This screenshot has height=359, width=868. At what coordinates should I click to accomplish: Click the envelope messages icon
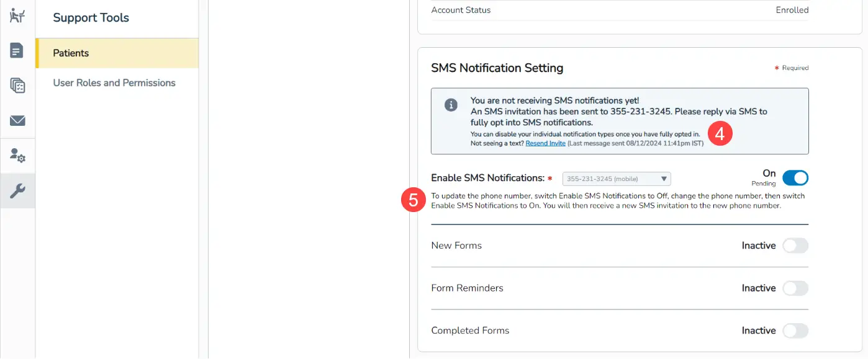tap(17, 120)
